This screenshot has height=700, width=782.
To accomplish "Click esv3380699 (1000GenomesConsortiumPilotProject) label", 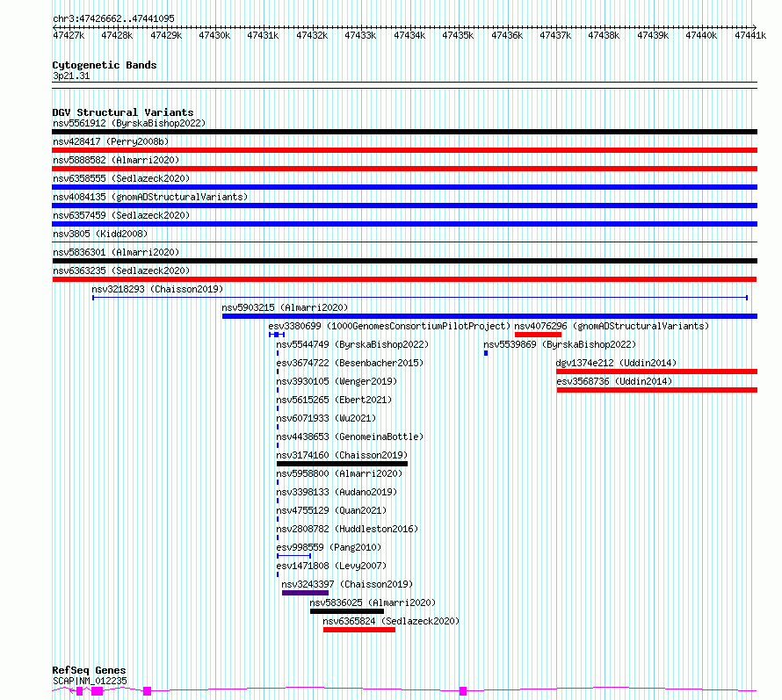I will point(389,326).
